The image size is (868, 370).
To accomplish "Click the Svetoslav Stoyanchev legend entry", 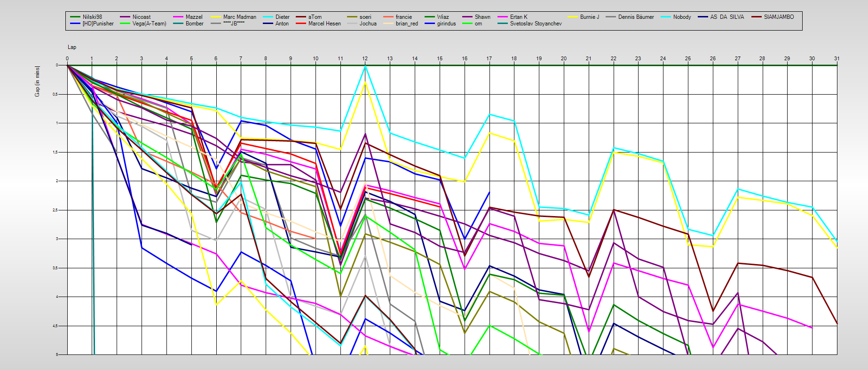I will point(536,24).
